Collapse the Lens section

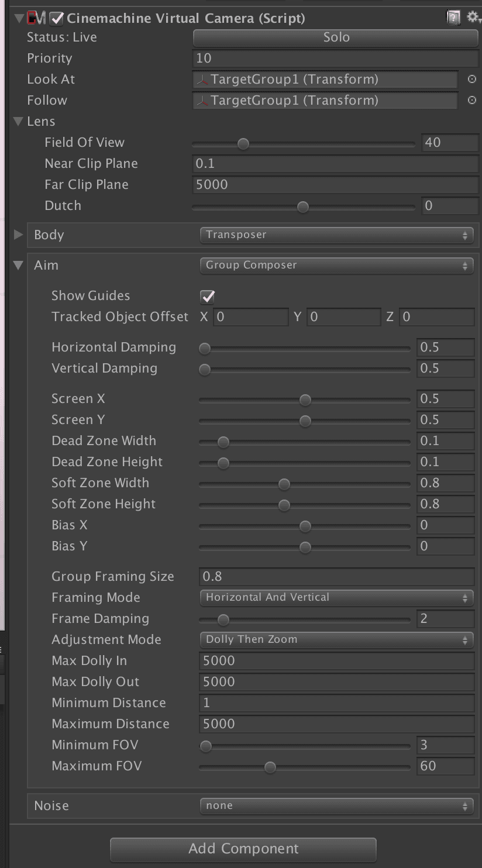(x=19, y=122)
